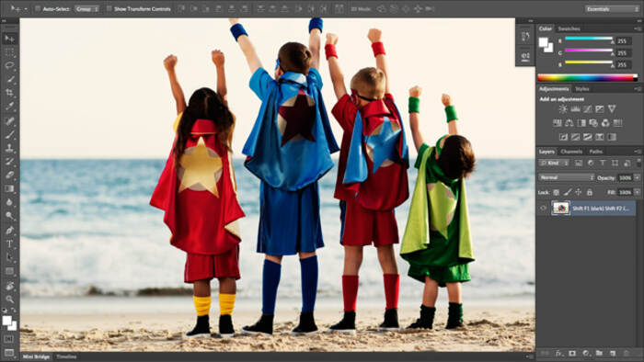Image resolution: width=644 pixels, height=362 pixels.
Task: Open the Mini Bridge tab
Action: click(x=36, y=357)
